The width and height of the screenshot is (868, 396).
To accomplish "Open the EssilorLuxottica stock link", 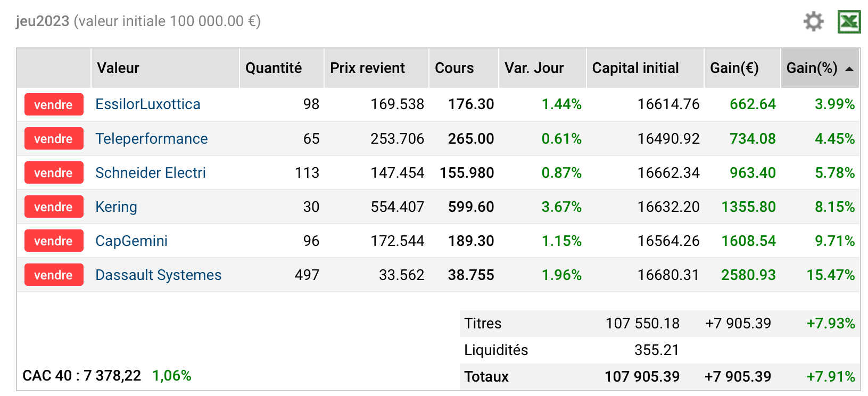I will click(147, 104).
